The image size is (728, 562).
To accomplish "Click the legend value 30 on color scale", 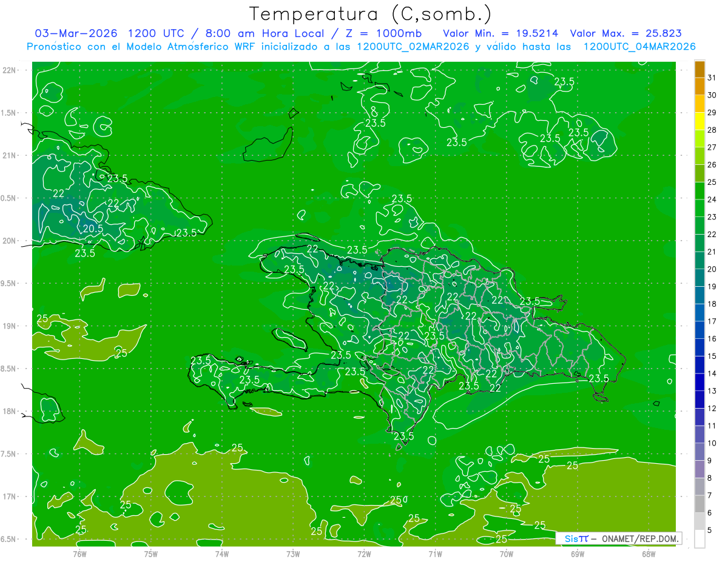I will click(x=712, y=95).
